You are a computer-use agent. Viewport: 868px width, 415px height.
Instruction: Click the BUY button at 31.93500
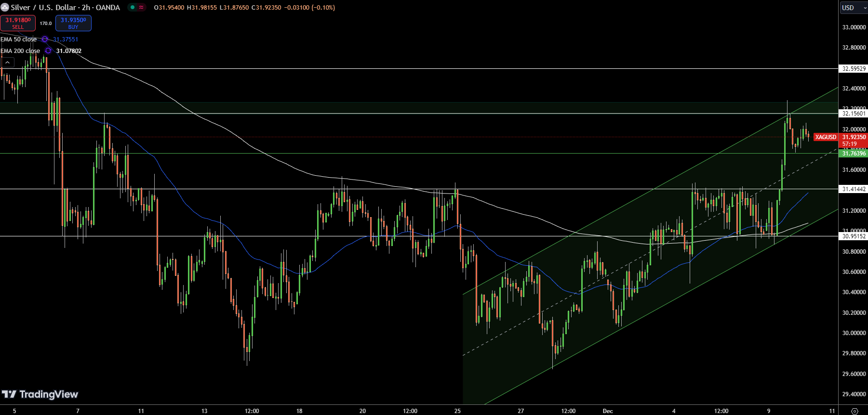[x=73, y=23]
